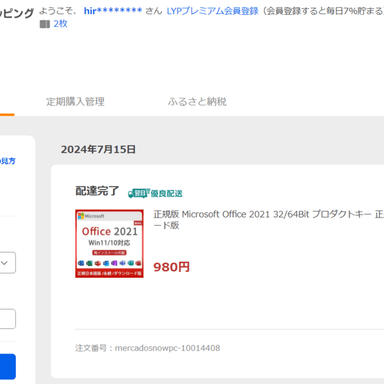Click the ッピング shopping logo
This screenshot has width=384, height=384.
(x=17, y=13)
